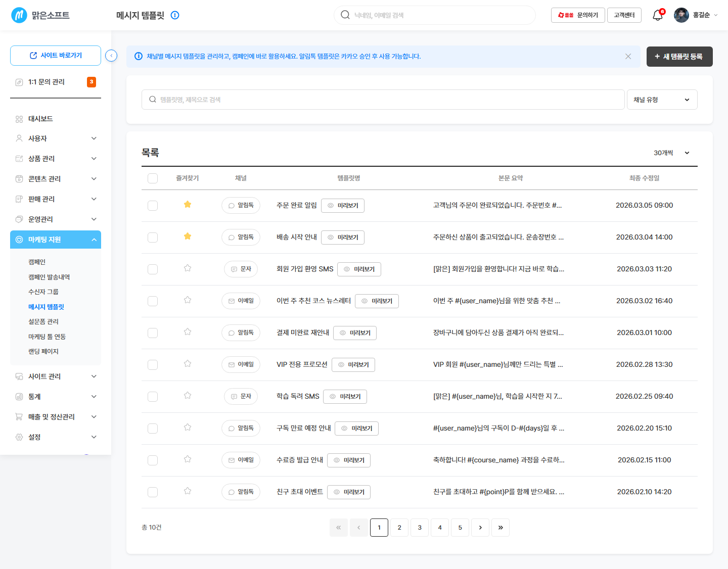Change the 30개씩 page size dropdown

coord(671,153)
